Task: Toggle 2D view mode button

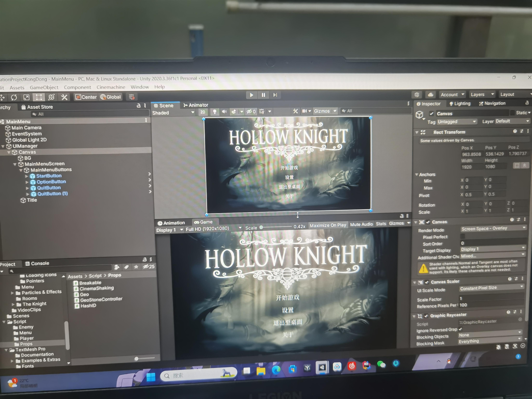Action: (203, 112)
